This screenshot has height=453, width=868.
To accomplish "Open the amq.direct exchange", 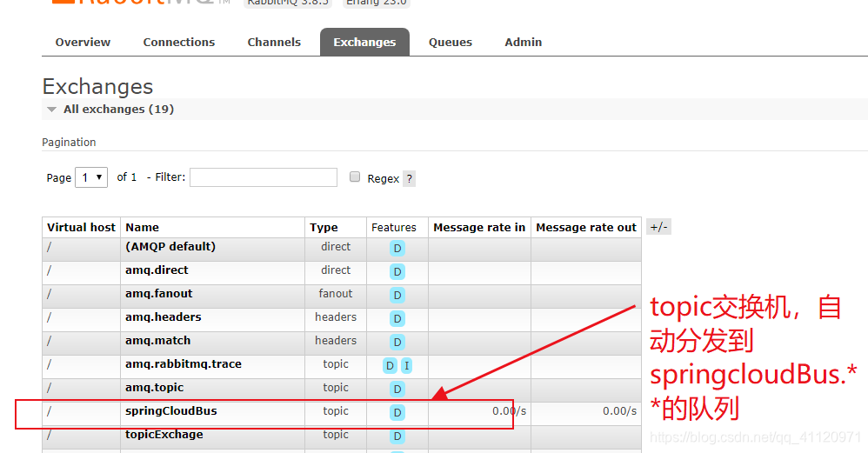I will [157, 270].
